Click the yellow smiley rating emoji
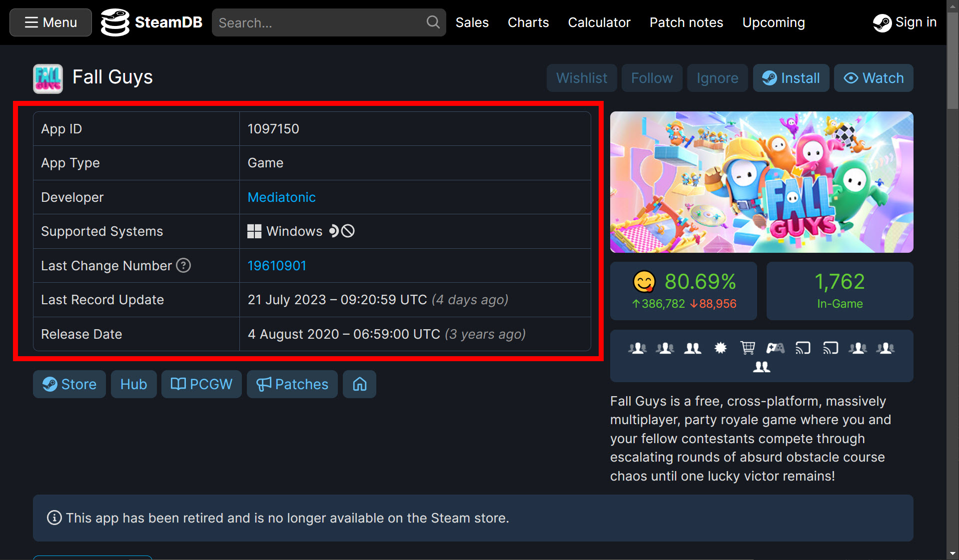This screenshot has height=560, width=959. coord(644,282)
